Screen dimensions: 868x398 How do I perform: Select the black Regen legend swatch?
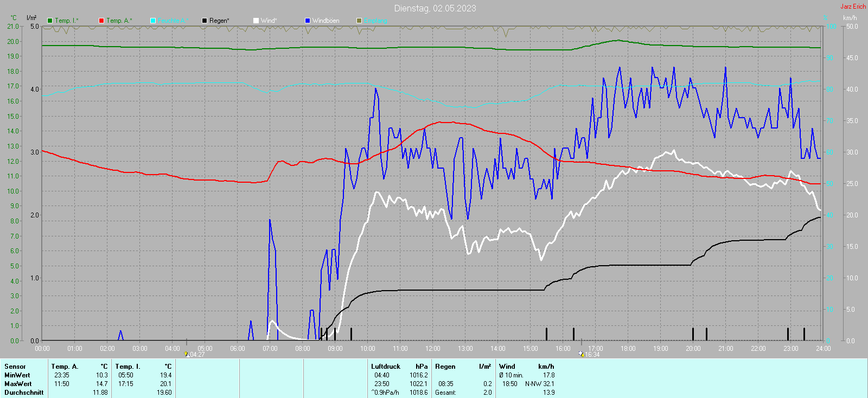205,21
